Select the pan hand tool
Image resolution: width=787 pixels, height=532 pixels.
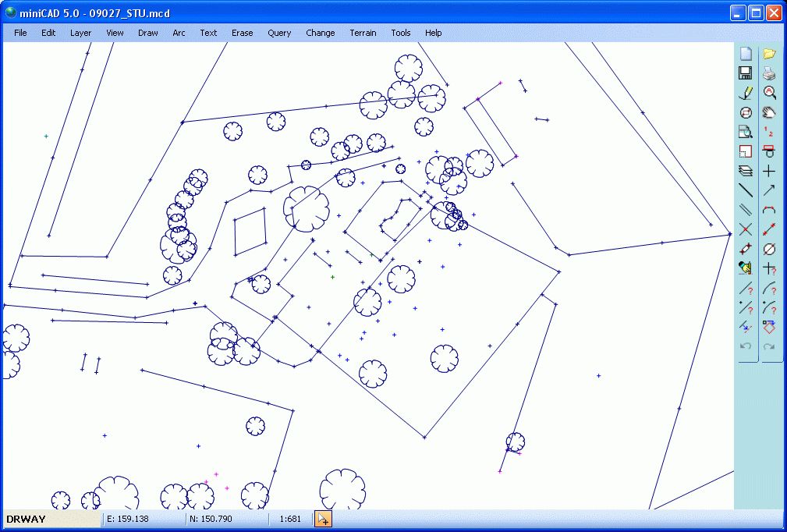point(770,112)
